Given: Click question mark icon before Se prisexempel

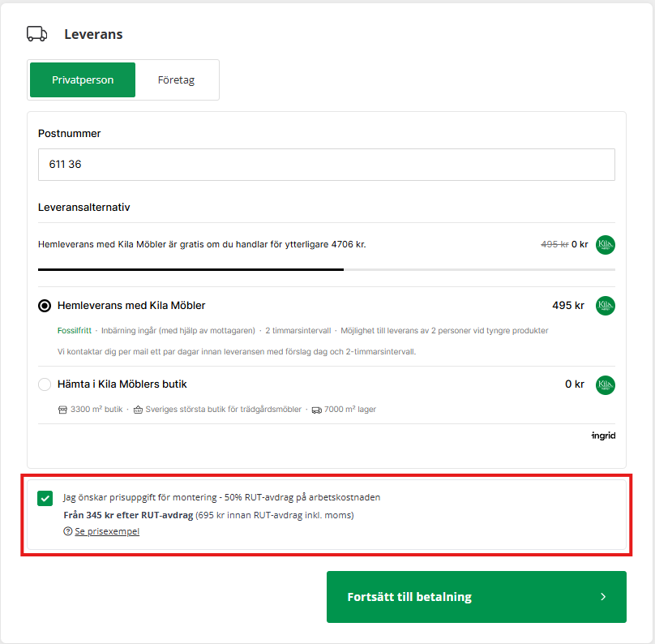Looking at the screenshot, I should pyautogui.click(x=68, y=531).
